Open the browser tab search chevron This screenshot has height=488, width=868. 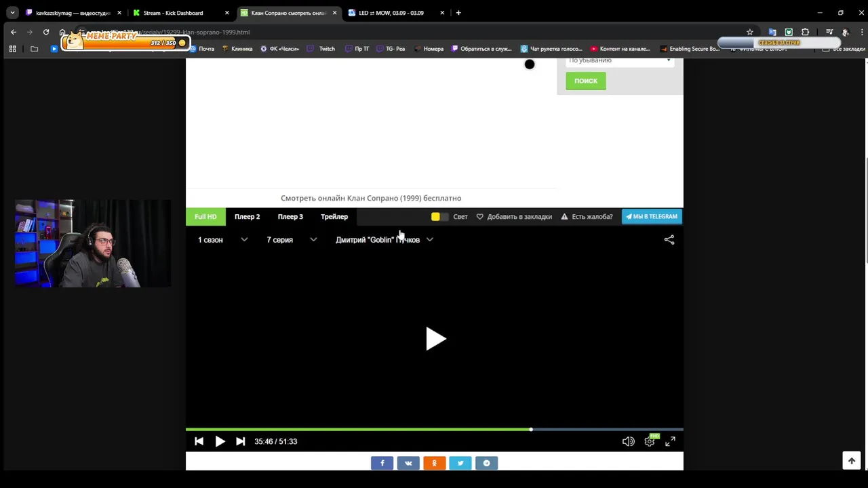12,13
